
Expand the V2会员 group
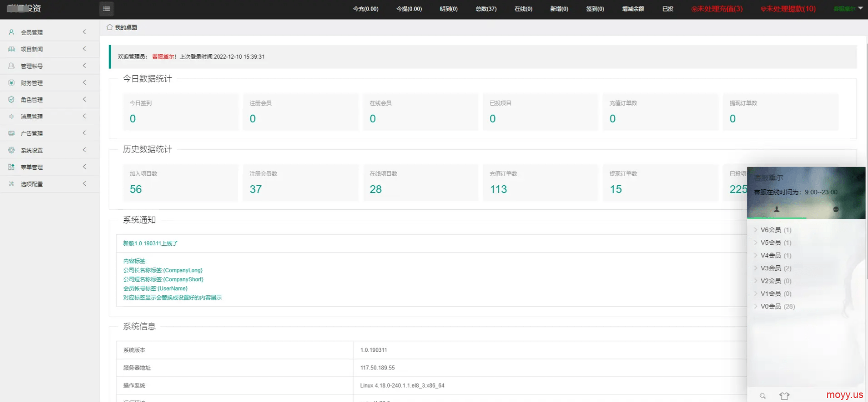[773, 281]
